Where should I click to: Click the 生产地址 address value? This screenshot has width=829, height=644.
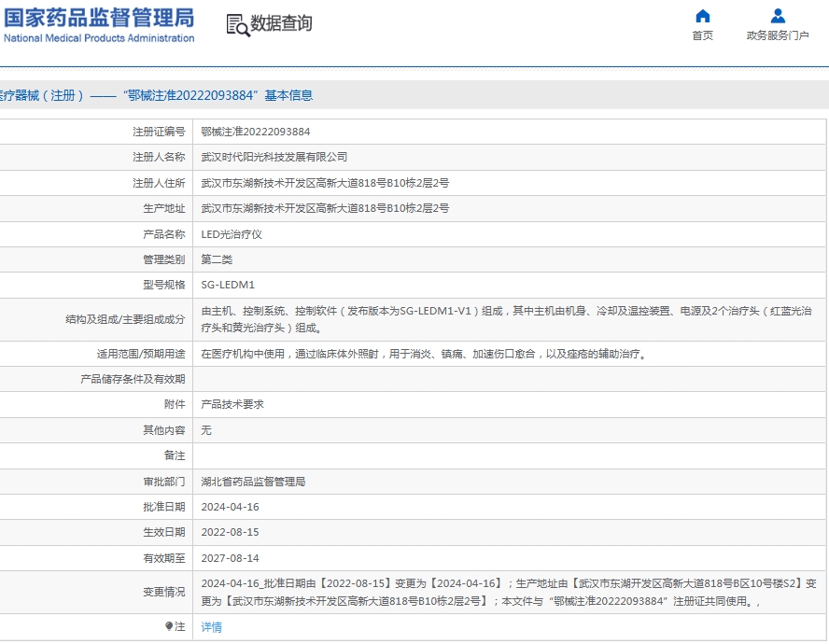click(325, 208)
